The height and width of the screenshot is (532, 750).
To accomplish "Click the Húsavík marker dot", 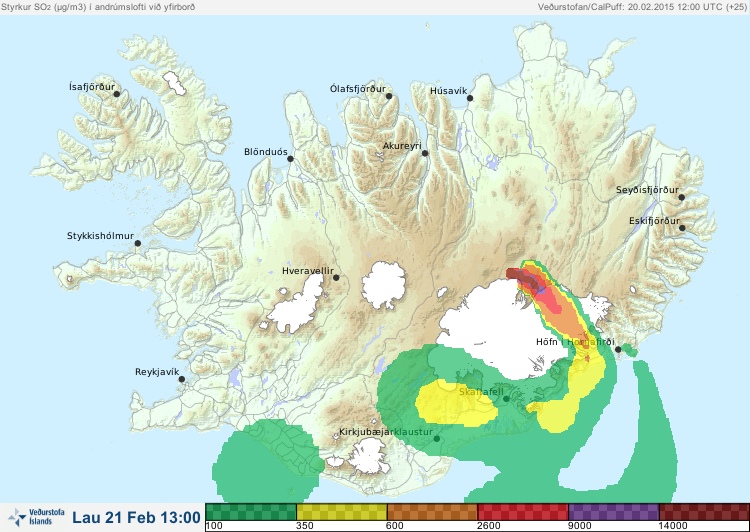I will pyautogui.click(x=470, y=98).
